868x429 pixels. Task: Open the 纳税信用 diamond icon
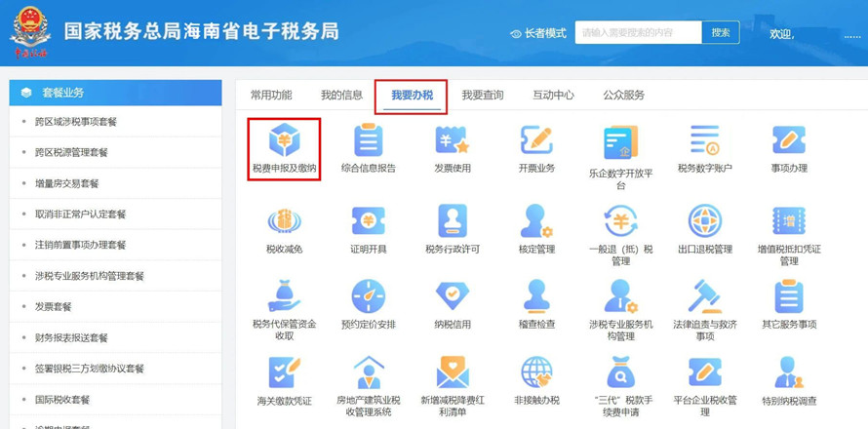tap(453, 296)
